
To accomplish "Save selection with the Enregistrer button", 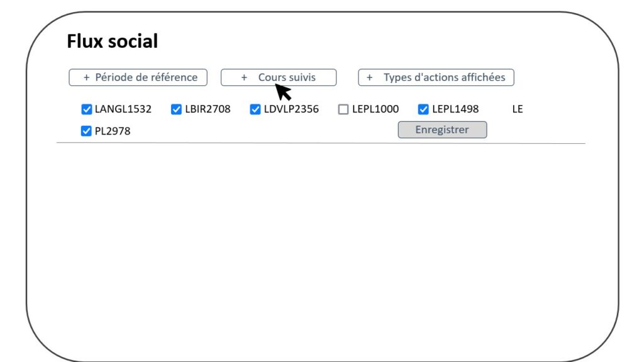I will 442,129.
